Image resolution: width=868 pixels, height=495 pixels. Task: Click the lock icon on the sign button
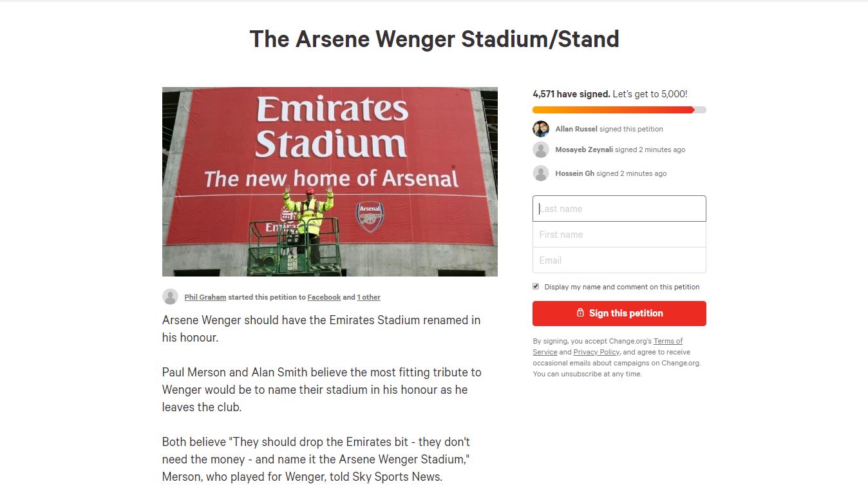coord(580,313)
